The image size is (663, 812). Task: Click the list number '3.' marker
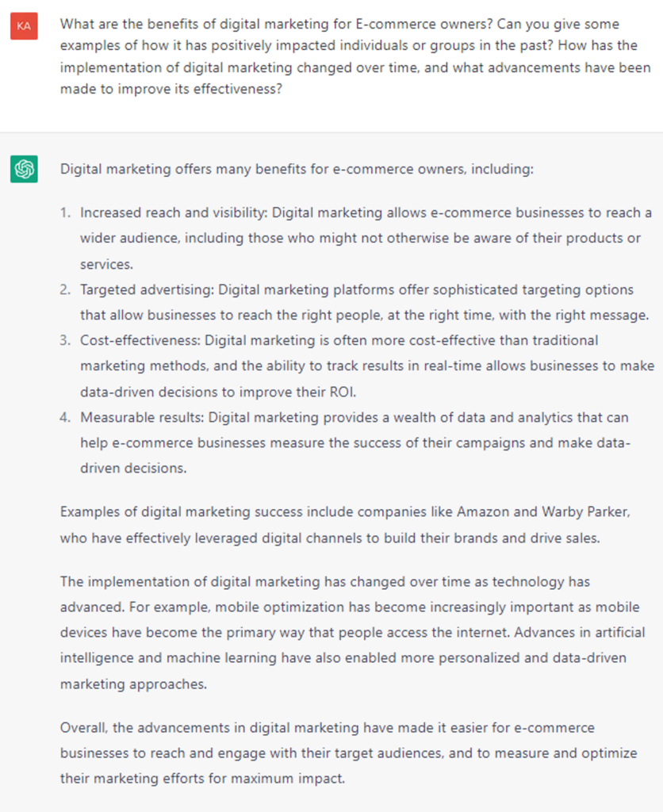click(65, 340)
